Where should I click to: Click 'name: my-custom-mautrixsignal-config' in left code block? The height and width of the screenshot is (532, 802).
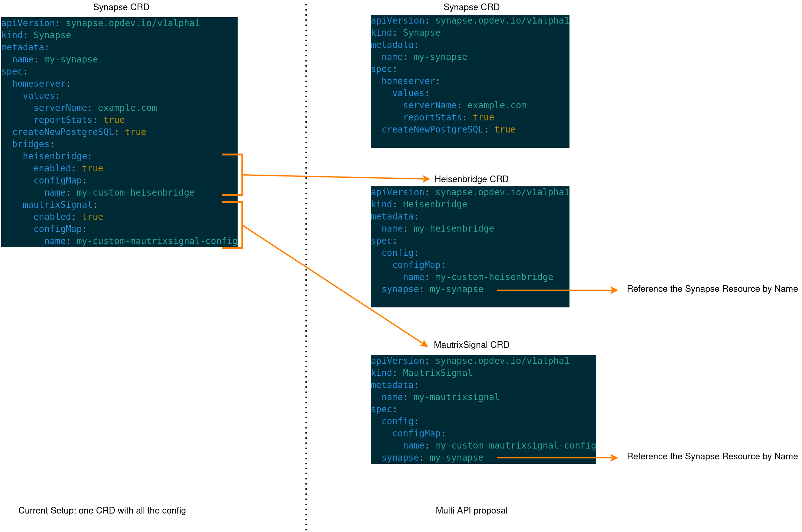tap(140, 241)
